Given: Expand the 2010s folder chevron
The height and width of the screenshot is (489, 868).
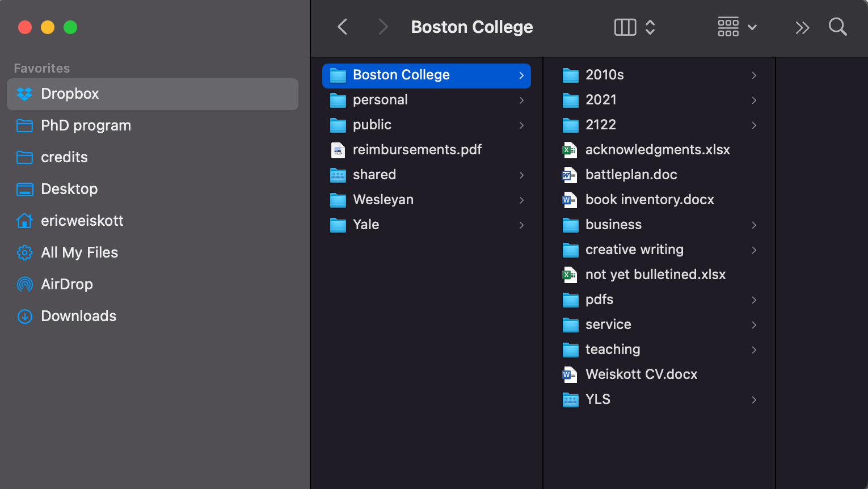Looking at the screenshot, I should coord(754,75).
